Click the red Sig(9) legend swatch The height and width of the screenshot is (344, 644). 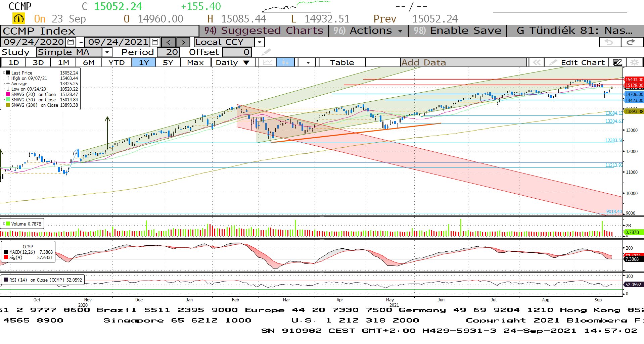click(6, 257)
